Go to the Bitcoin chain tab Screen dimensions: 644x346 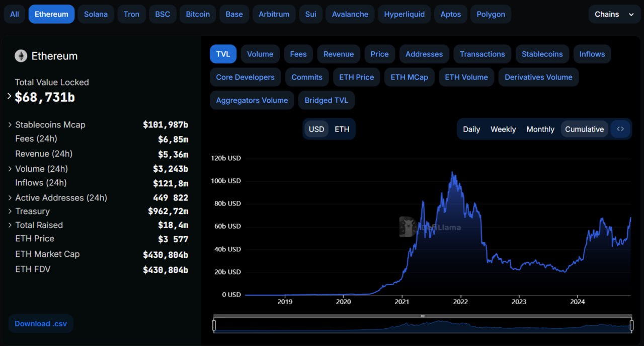coord(198,14)
